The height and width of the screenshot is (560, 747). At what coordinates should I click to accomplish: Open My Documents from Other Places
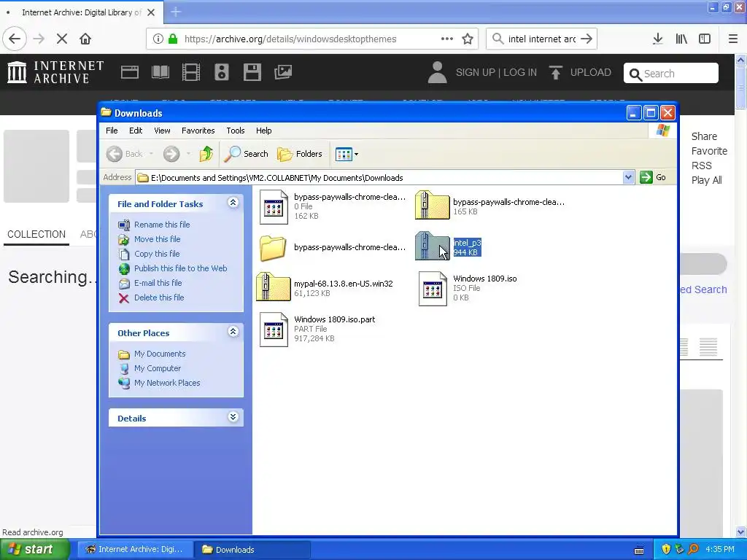[160, 354]
